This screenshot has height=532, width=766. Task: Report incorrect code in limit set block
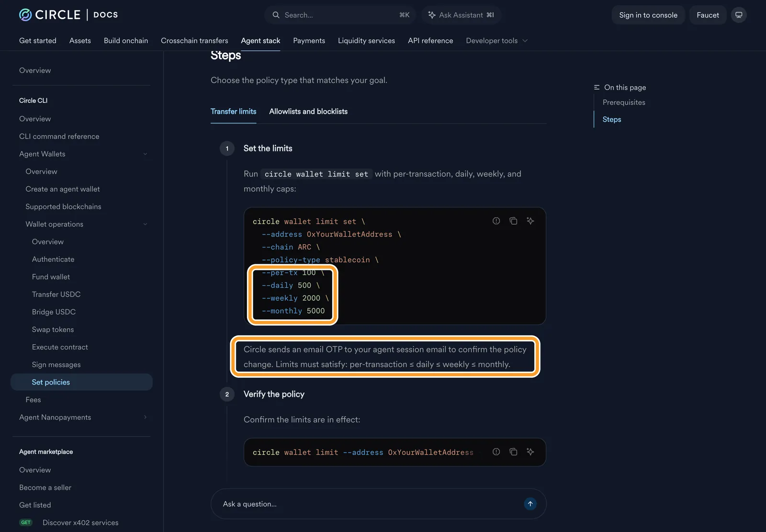(x=496, y=221)
